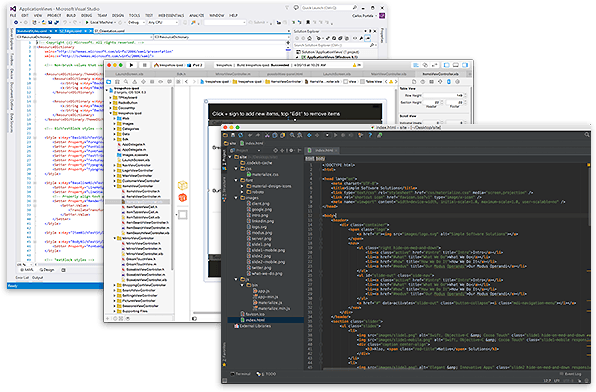Stop the Xcode build with stop button
This screenshot has width=596, height=392.
click(144, 65)
